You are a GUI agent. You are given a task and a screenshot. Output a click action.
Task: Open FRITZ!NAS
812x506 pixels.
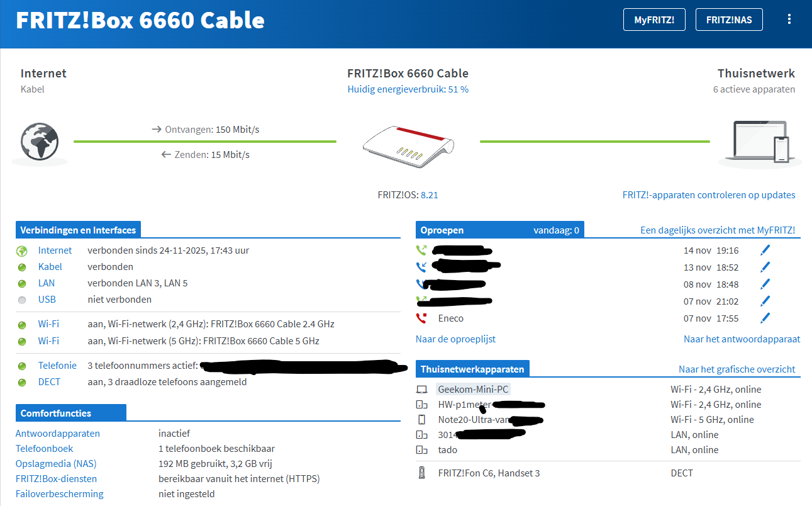coord(729,20)
